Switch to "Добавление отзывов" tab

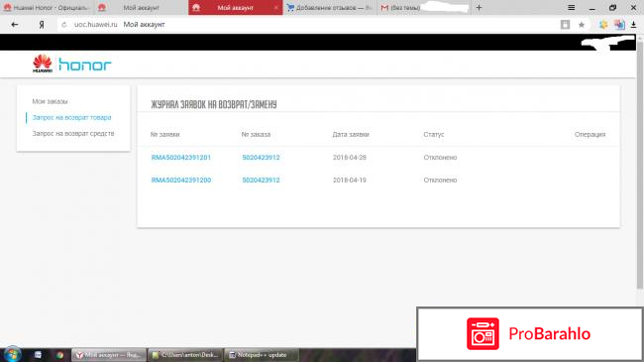pos(330,7)
